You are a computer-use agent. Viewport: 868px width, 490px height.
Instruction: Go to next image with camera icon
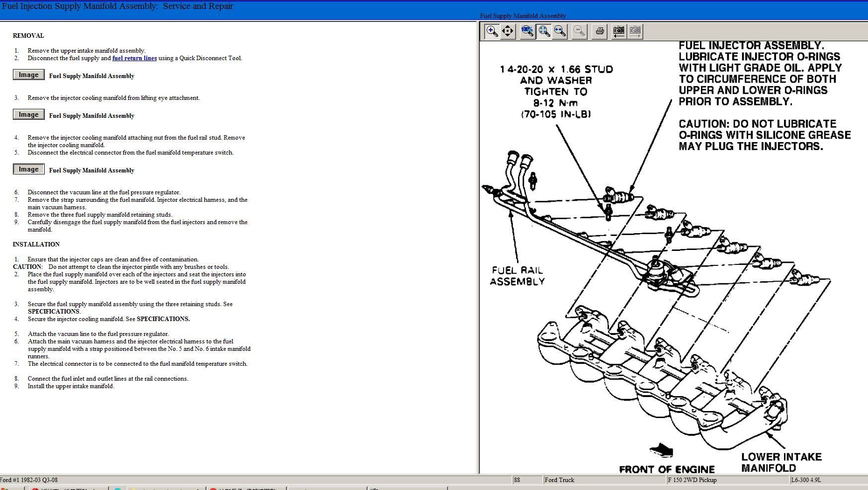(x=635, y=31)
